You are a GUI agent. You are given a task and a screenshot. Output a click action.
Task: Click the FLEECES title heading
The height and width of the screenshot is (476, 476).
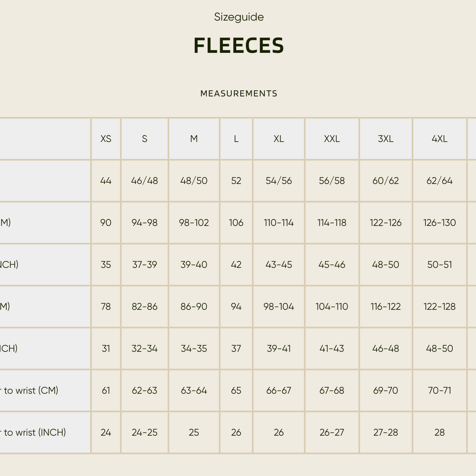coord(238,46)
